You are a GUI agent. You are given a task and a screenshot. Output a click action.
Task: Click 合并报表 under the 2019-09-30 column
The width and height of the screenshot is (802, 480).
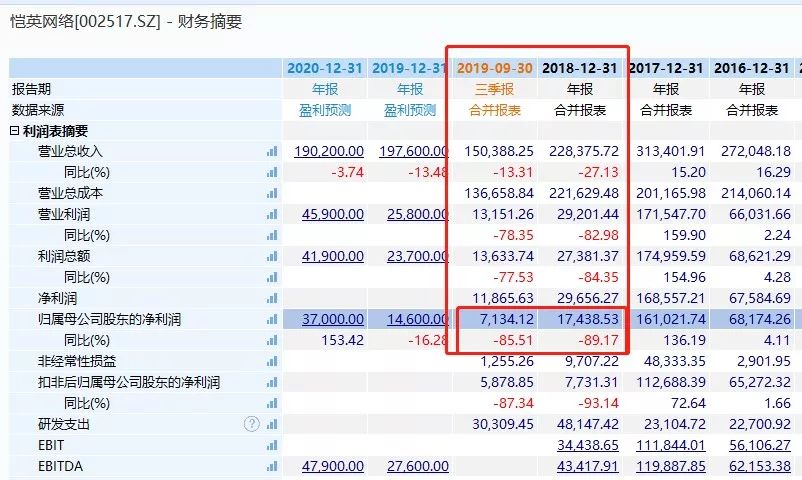click(495, 110)
